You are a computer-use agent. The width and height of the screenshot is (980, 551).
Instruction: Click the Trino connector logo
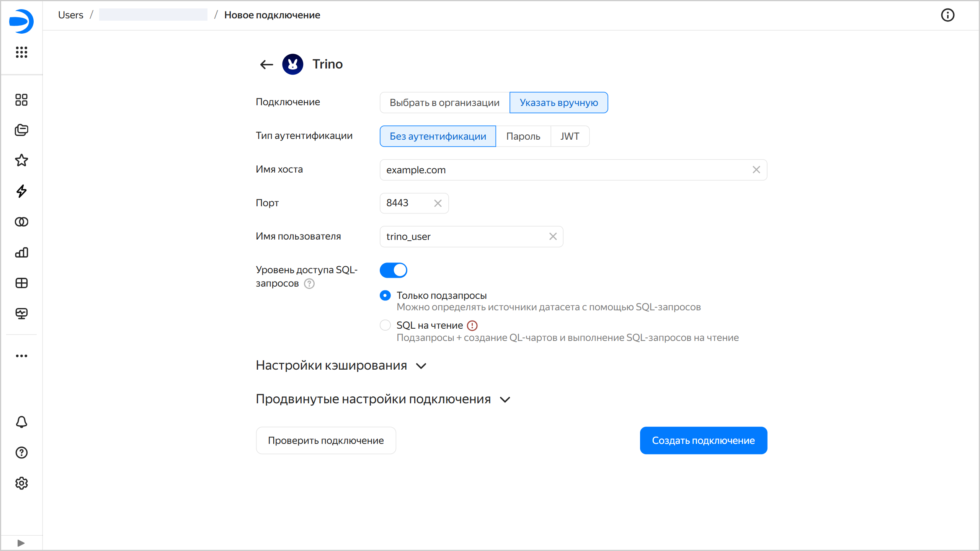(293, 64)
